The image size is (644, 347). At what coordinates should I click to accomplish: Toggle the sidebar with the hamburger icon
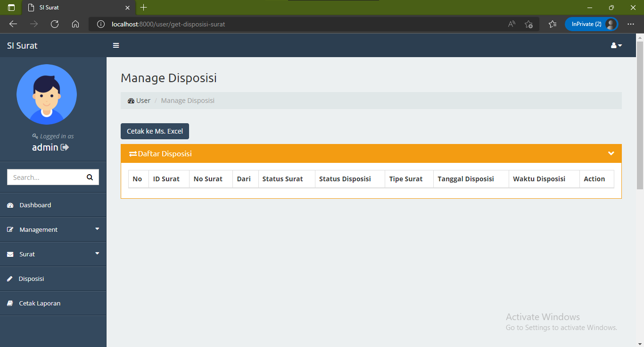[116, 45]
